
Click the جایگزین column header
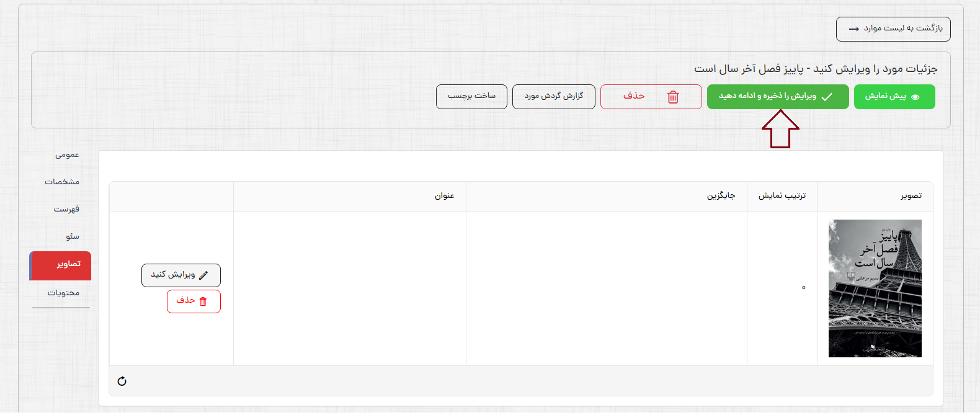[x=721, y=196]
